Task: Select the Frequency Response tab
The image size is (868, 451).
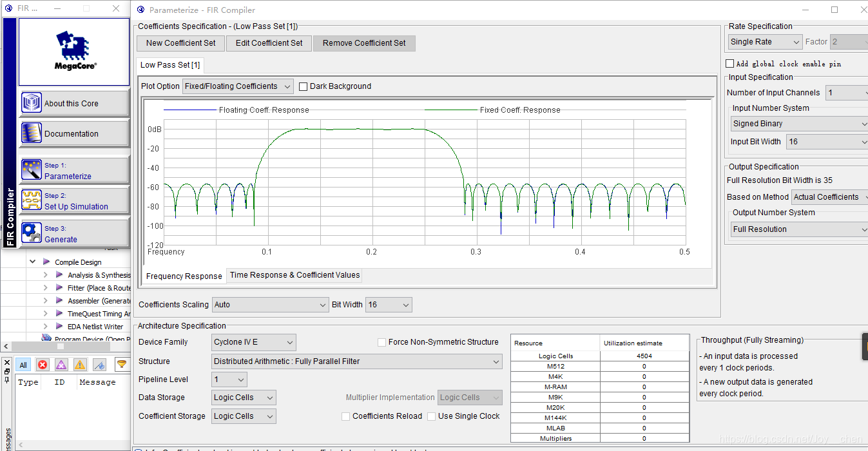Action: coord(184,276)
